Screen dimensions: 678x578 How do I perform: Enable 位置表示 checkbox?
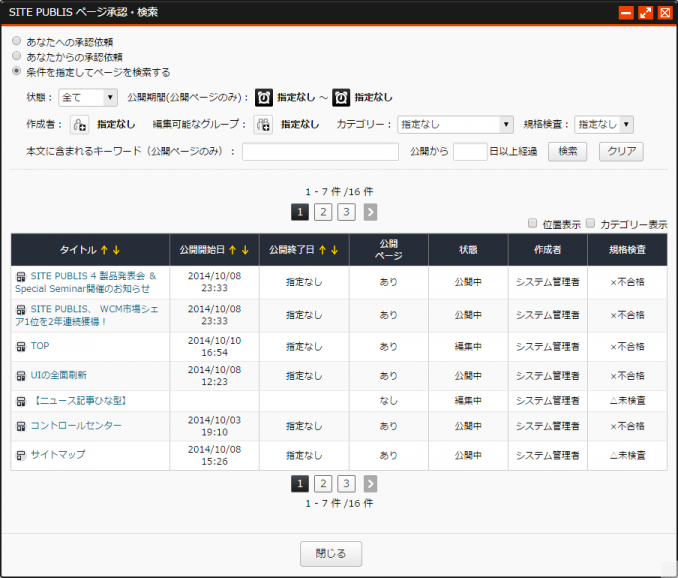(x=533, y=224)
